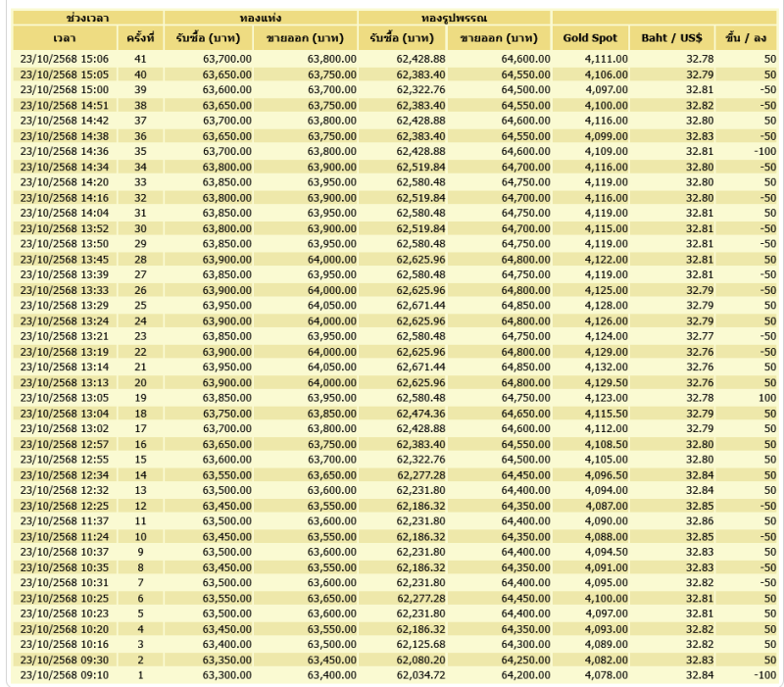Viewport: 784px width, 687px height.
Task: Select the 23/10/2568 11:37 time cell
Action: click(65, 520)
